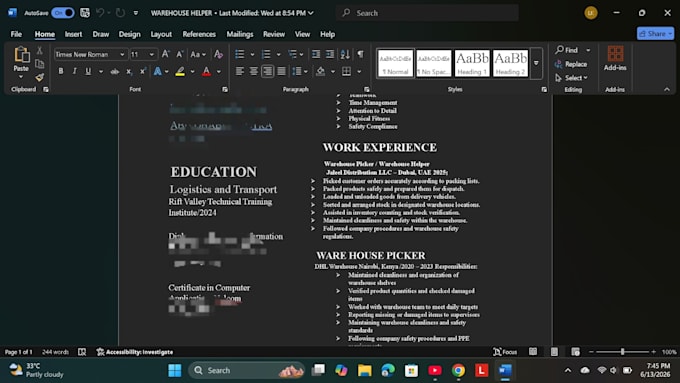Image resolution: width=680 pixels, height=383 pixels.
Task: Center the text
Action: pyautogui.click(x=253, y=71)
